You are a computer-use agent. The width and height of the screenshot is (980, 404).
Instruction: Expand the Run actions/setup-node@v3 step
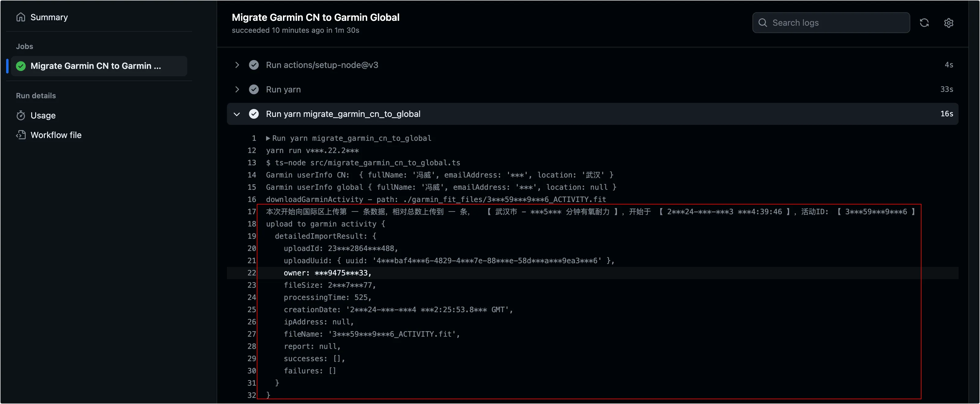click(x=237, y=65)
